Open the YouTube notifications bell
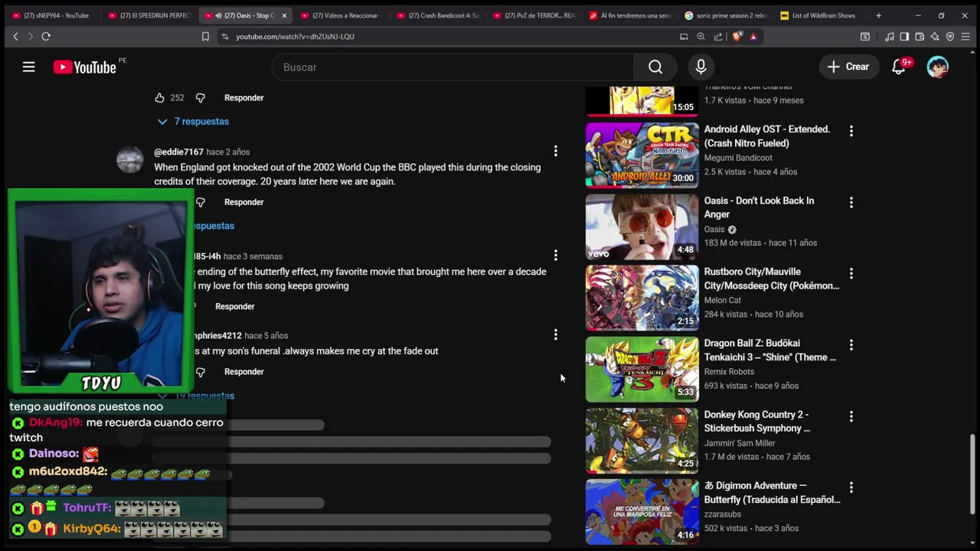 pyautogui.click(x=899, y=67)
